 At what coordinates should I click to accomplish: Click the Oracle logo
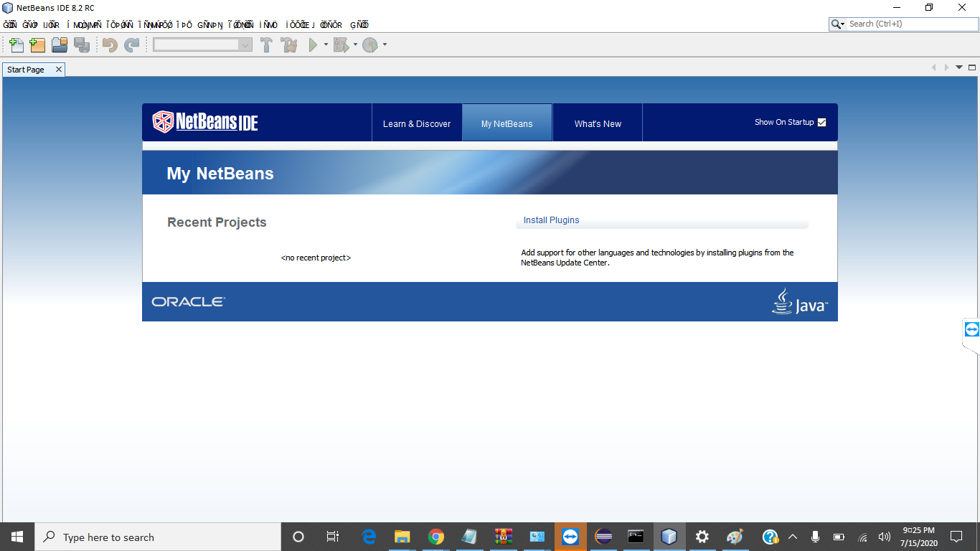(188, 302)
